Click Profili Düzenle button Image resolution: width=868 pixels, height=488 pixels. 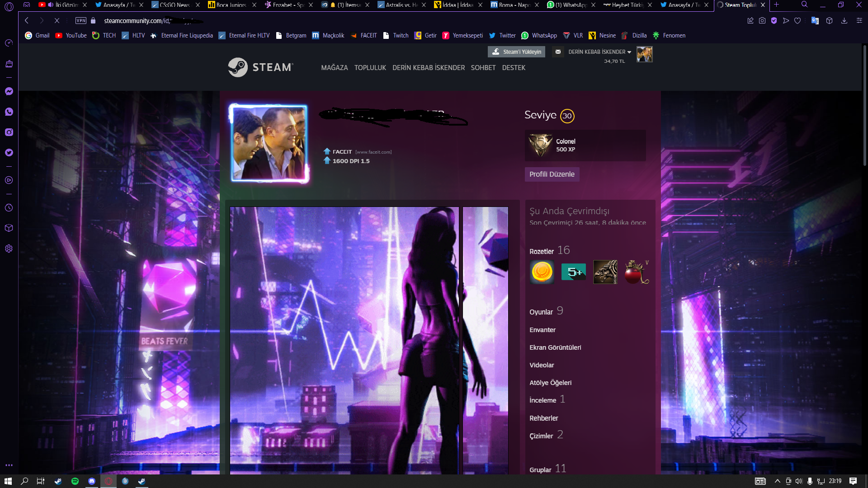pyautogui.click(x=552, y=174)
